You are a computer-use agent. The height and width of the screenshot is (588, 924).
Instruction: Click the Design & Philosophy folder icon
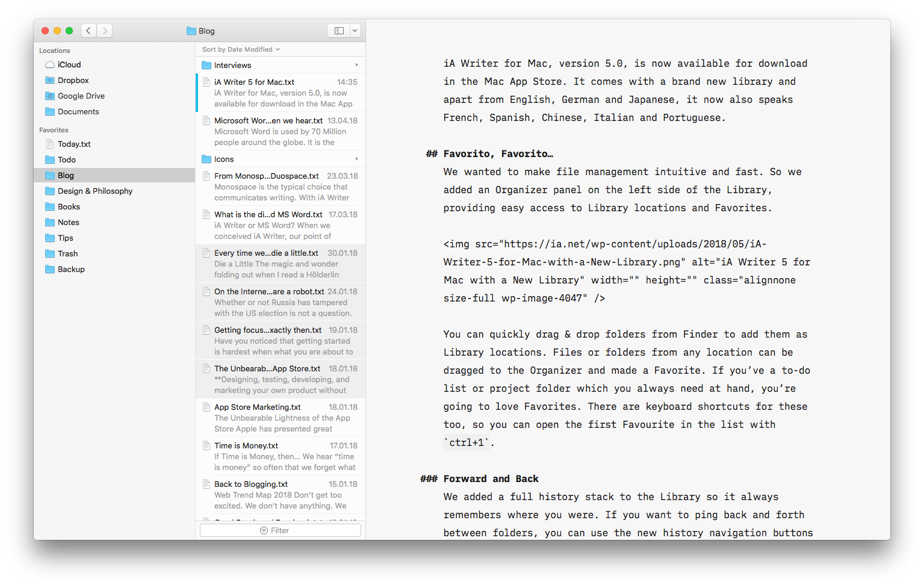(50, 191)
